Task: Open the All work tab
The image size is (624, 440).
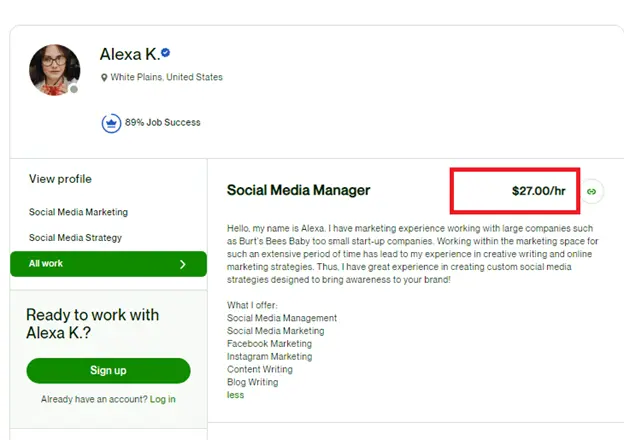Action: click(x=108, y=264)
